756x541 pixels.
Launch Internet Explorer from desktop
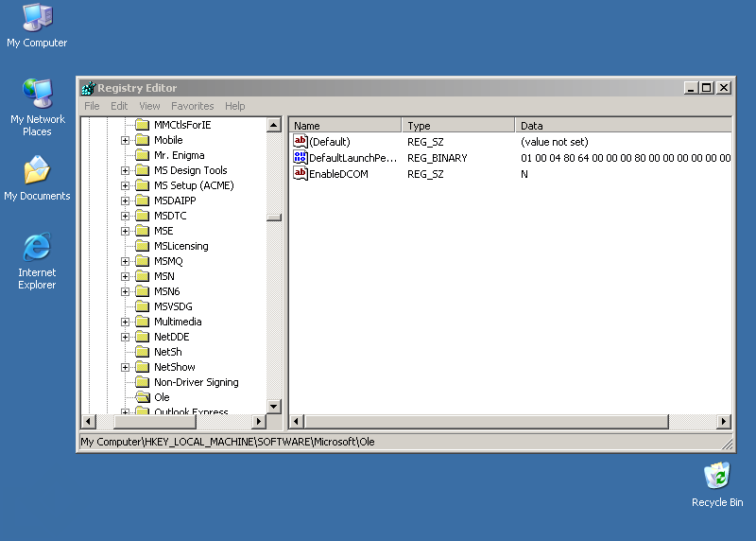37,261
